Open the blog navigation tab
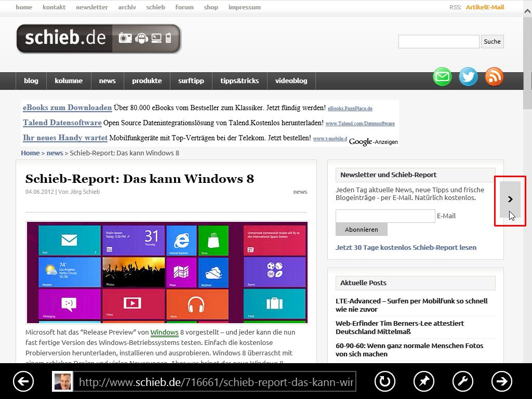532x399 pixels. click(x=31, y=81)
